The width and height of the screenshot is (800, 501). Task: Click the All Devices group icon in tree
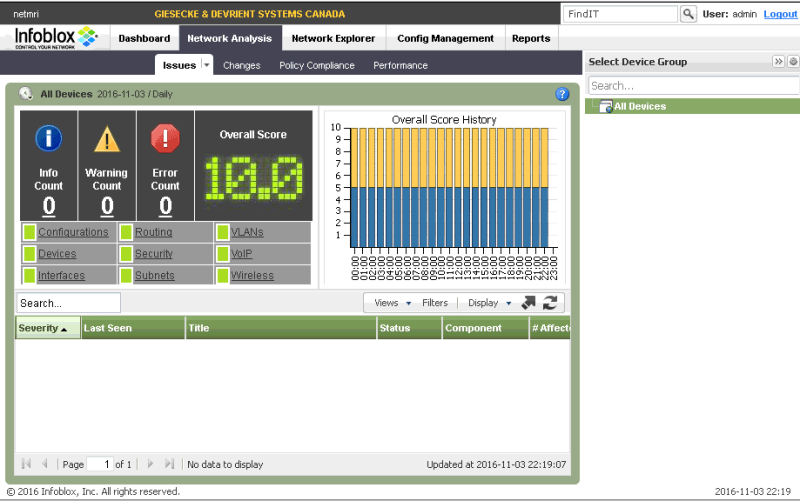[x=606, y=107]
